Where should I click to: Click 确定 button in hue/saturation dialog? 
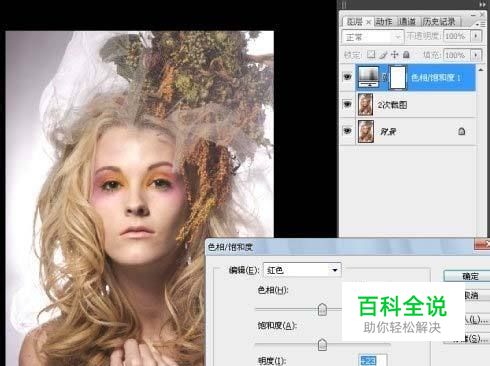468,276
